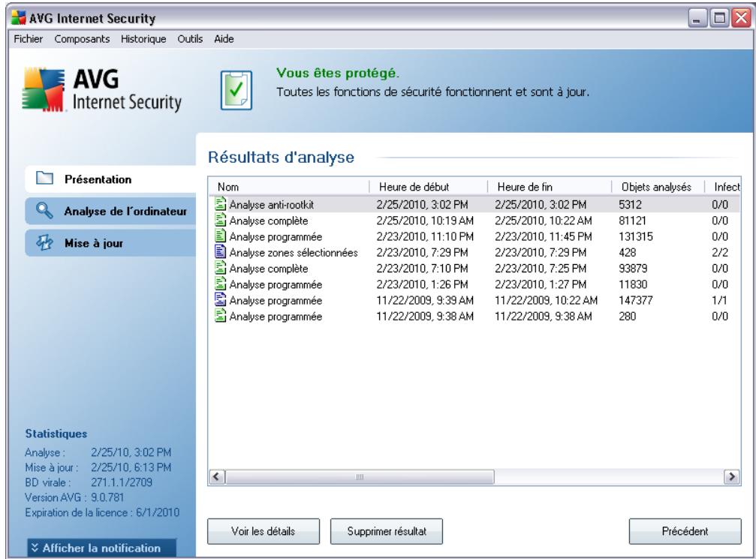Click start time 2/23/2010, 1:26 PM

pyautogui.click(x=422, y=284)
